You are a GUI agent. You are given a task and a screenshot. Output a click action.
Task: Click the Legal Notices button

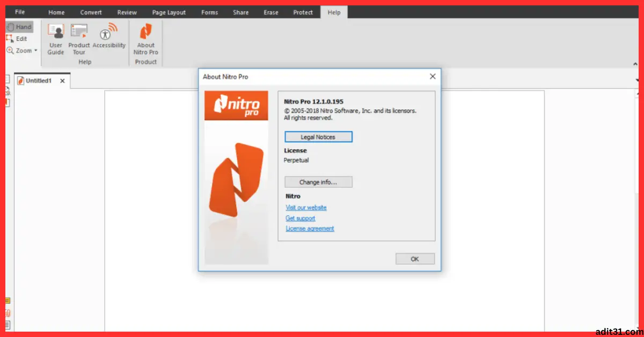click(x=318, y=136)
